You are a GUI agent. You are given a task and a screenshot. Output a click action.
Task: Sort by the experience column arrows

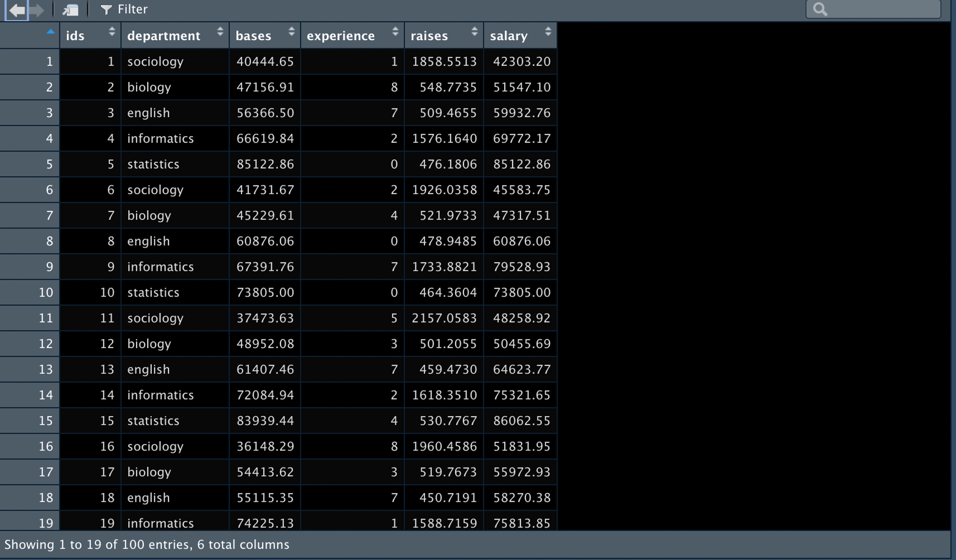[395, 32]
